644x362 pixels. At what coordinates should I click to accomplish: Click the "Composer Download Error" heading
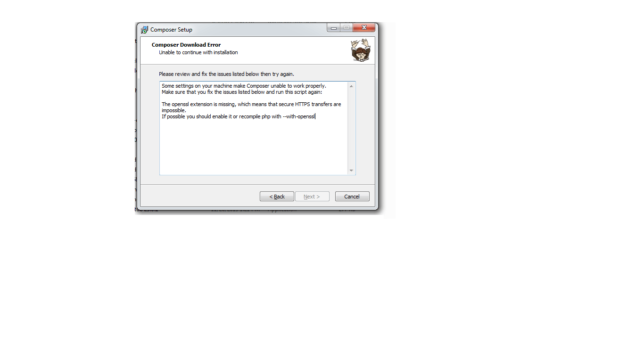tap(186, 45)
